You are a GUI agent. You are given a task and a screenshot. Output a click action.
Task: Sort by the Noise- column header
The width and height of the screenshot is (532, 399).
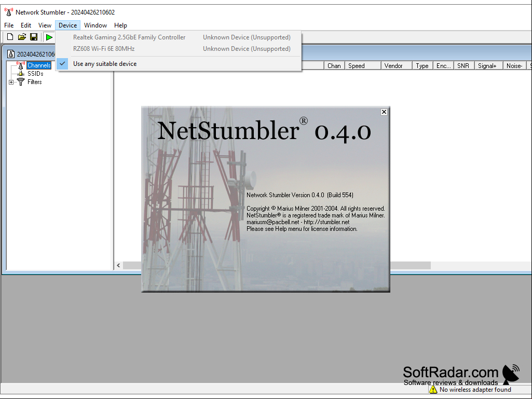coord(515,66)
